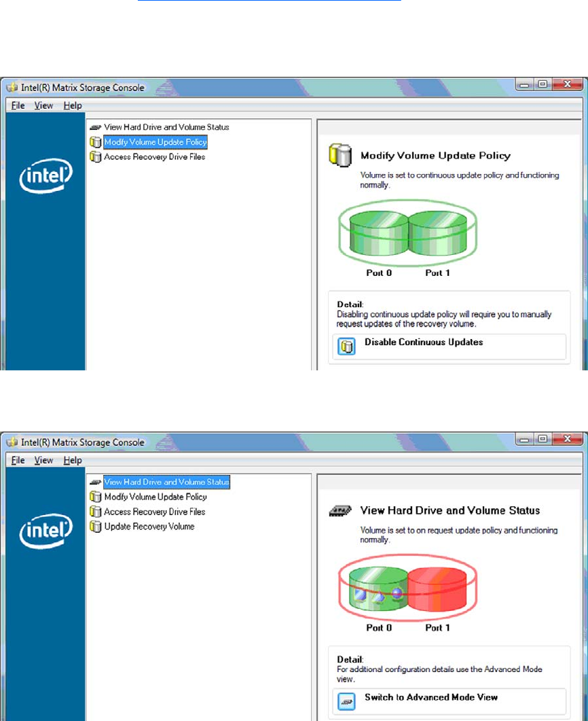
Task: Click cylinder icon beside Access Recovery Drive Files in lower window
Action: (96, 512)
